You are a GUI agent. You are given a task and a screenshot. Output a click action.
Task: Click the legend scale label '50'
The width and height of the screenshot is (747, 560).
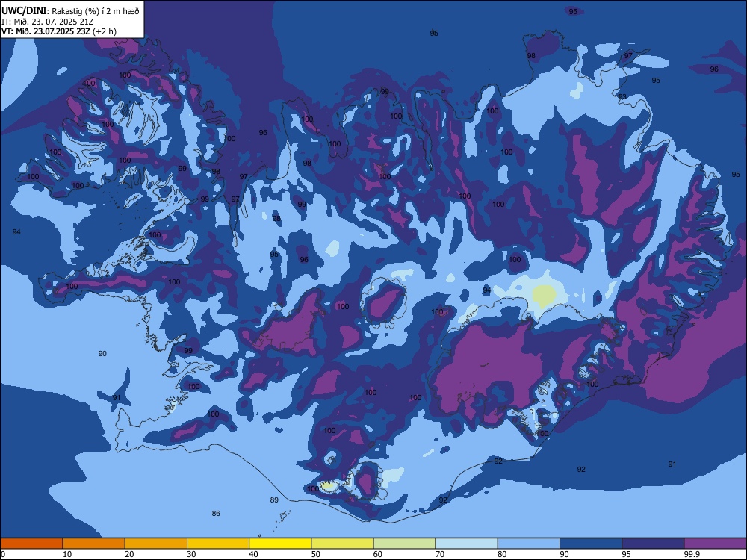click(316, 554)
